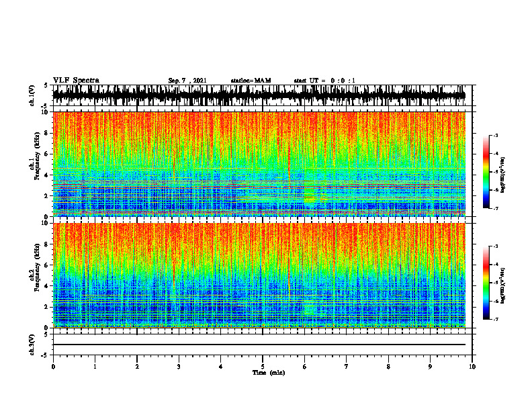The height and width of the screenshot is (411, 532).
Task: Click time axis tick label "0"
Action: click(53, 367)
